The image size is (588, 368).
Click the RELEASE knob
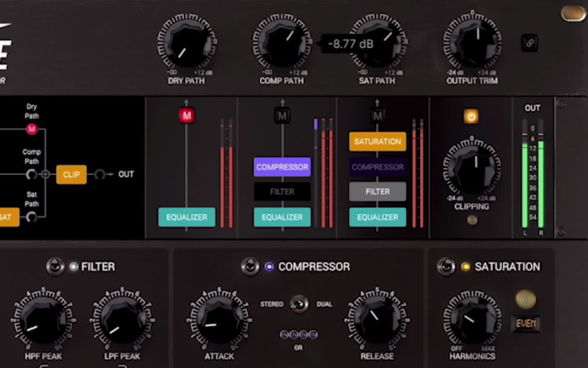pyautogui.click(x=377, y=320)
